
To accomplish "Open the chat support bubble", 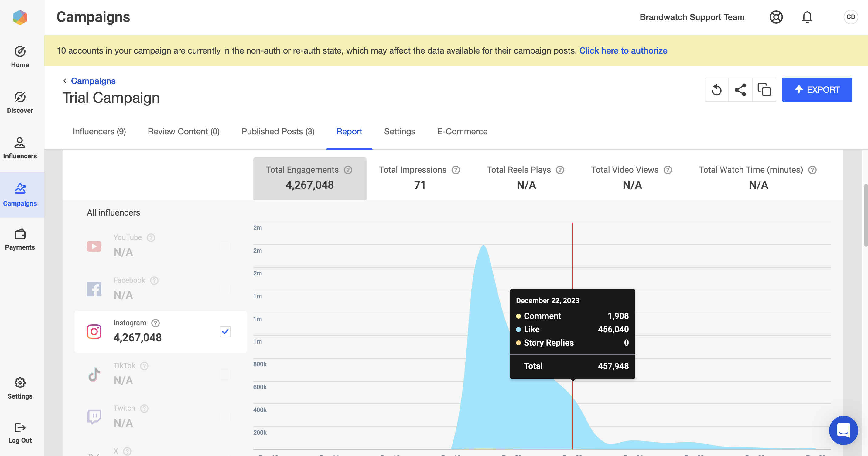I will [x=843, y=430].
